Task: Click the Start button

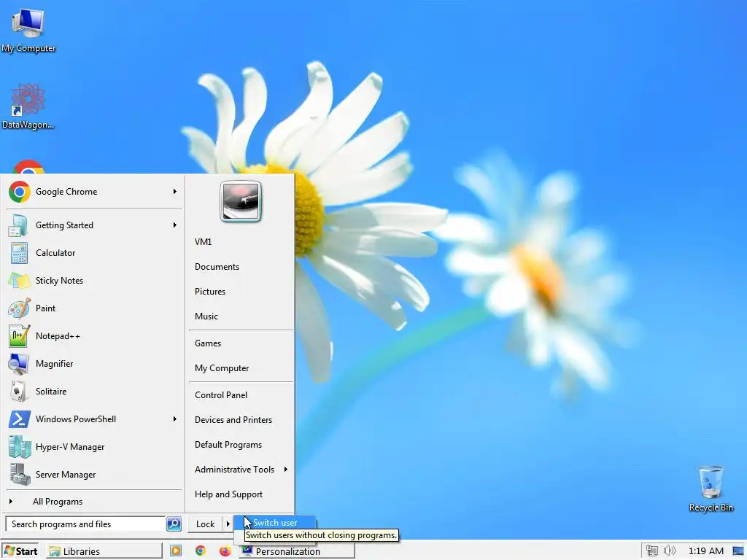Action: (x=21, y=551)
